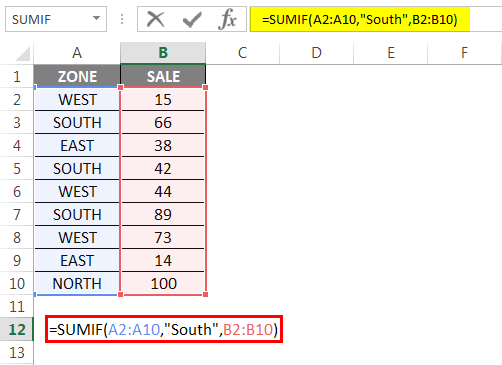Image resolution: width=502 pixels, height=365 pixels.
Task: Click SOUTH cell in row 5
Action: click(77, 168)
